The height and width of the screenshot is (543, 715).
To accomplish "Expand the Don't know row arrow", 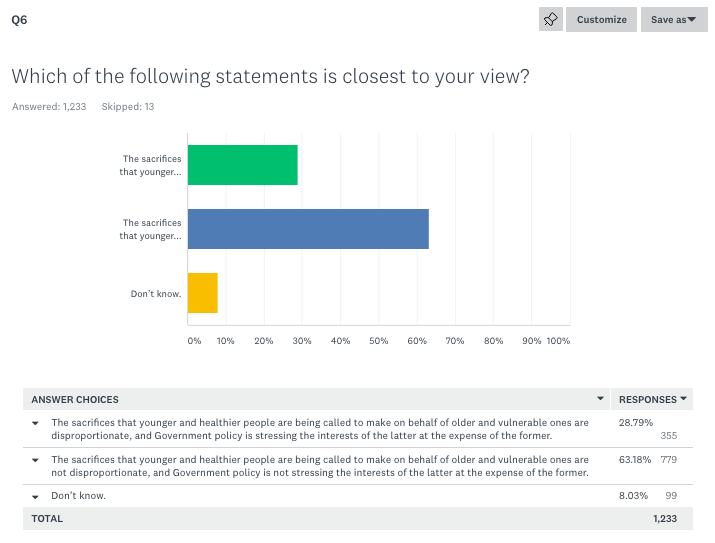I will [35, 496].
